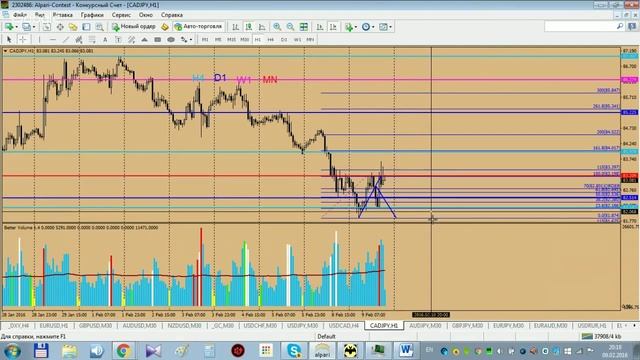640x360 pixels.
Task: Select the rectangle shape tool
Action: click(158, 40)
